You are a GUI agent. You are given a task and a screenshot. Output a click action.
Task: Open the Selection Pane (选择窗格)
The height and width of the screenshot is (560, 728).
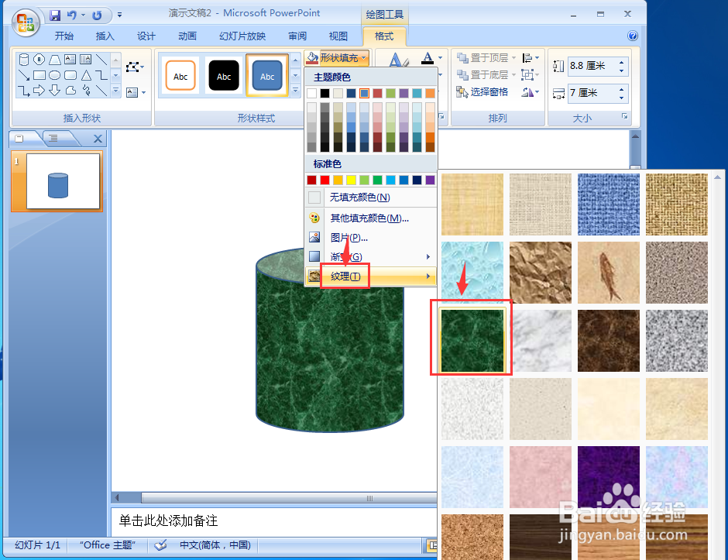(482, 92)
